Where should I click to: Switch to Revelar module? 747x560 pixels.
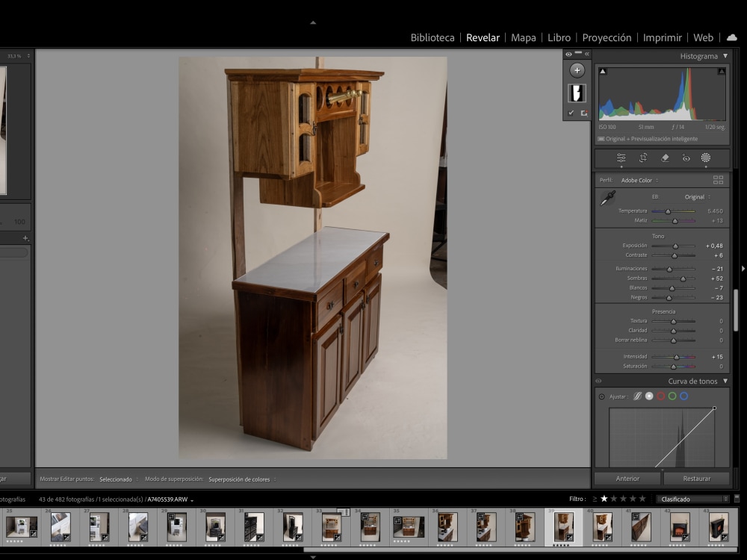coord(483,37)
